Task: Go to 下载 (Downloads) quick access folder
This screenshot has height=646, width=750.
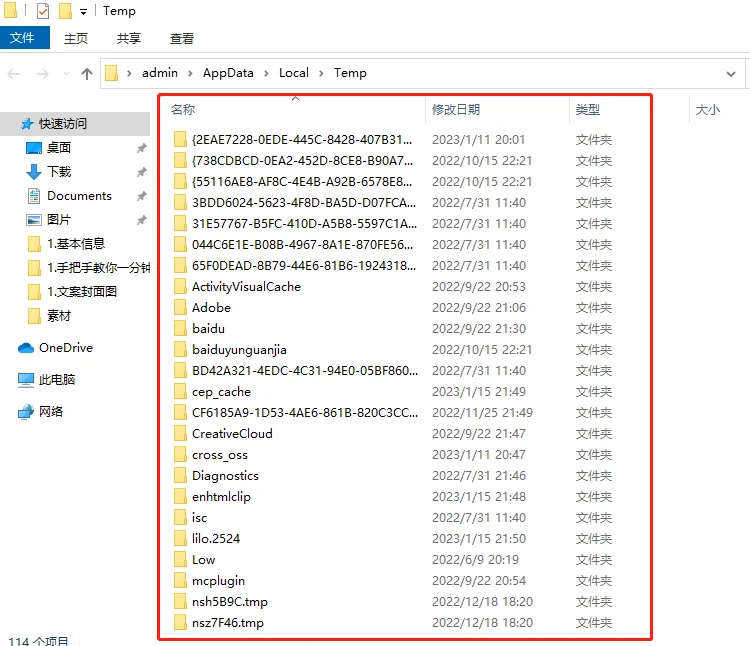Action: tap(58, 172)
